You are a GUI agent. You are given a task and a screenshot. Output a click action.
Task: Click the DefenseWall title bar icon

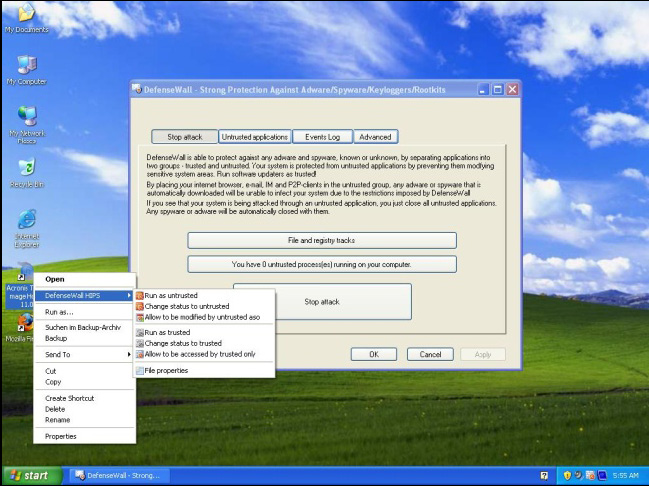[137, 89]
